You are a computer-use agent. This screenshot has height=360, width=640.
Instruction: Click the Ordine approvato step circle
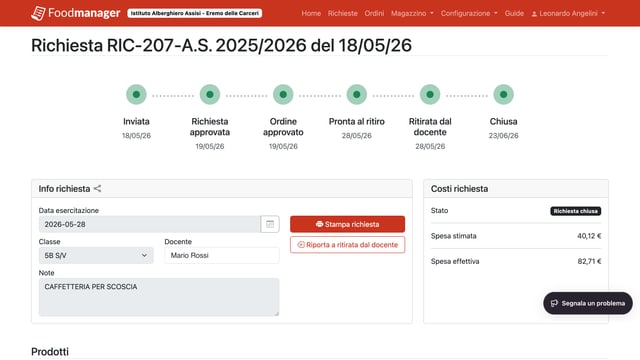coord(283,95)
